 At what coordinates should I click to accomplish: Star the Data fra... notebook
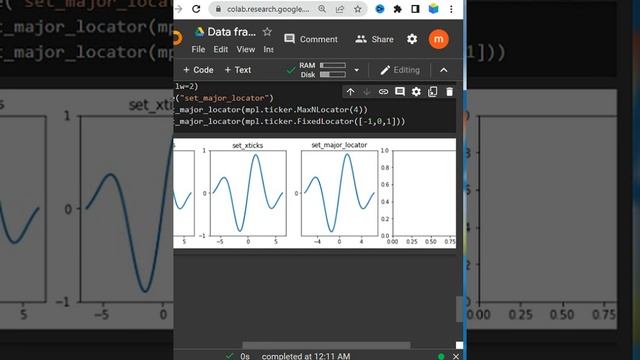(x=267, y=32)
